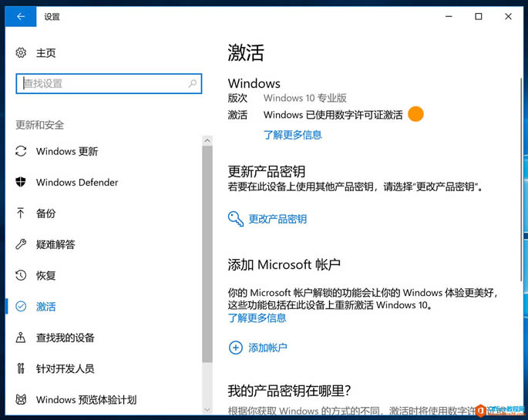Open 针对开发人员 developer section
Viewport: 528px width, 420px height.
[66, 369]
